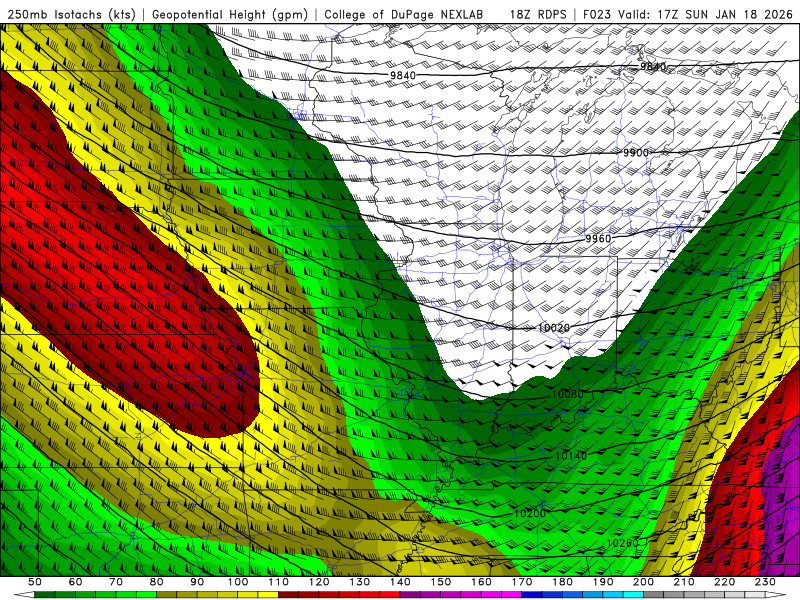Click the 110 value on the color scale
Image resolution: width=800 pixels, height=600 pixels.
click(x=279, y=582)
